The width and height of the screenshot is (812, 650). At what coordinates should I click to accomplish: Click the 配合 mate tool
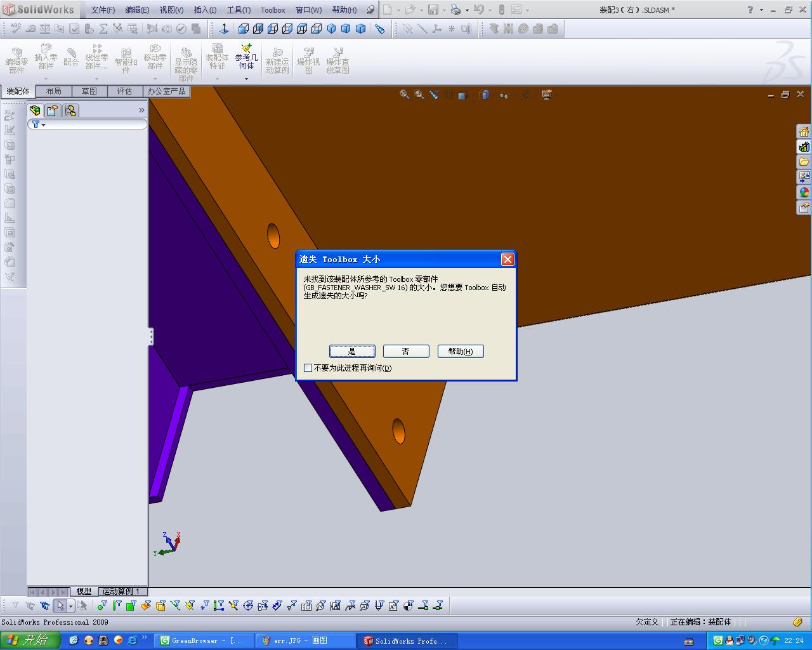(x=71, y=57)
